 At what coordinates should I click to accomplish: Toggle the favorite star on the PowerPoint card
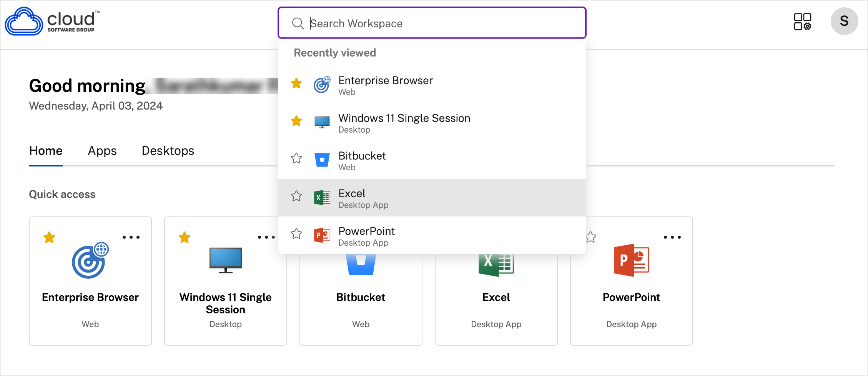pos(591,237)
